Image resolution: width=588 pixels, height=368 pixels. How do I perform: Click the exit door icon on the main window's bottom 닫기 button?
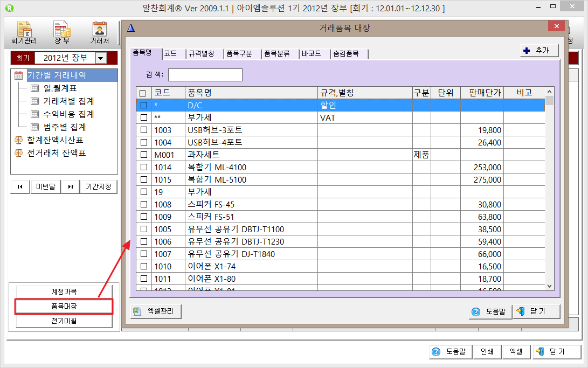point(540,351)
